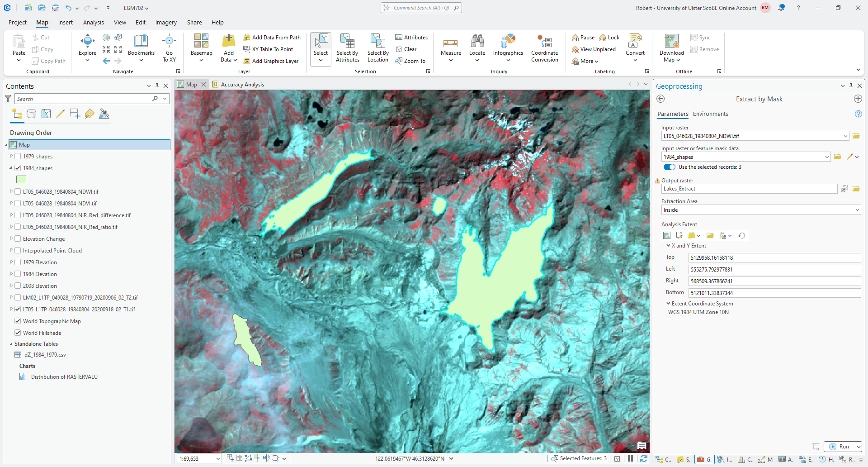Click the Measure tool icon
Viewport: 868px width, 467px height.
[451, 43]
